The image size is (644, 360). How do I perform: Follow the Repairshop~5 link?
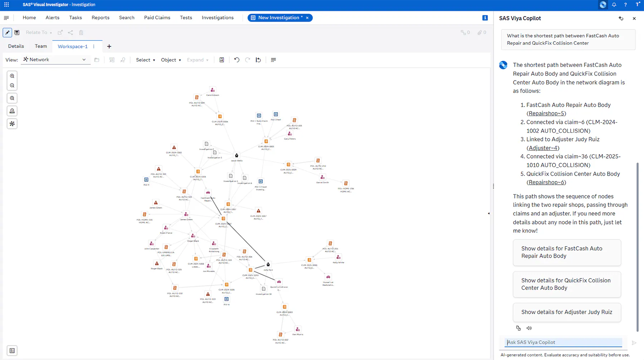tap(546, 113)
